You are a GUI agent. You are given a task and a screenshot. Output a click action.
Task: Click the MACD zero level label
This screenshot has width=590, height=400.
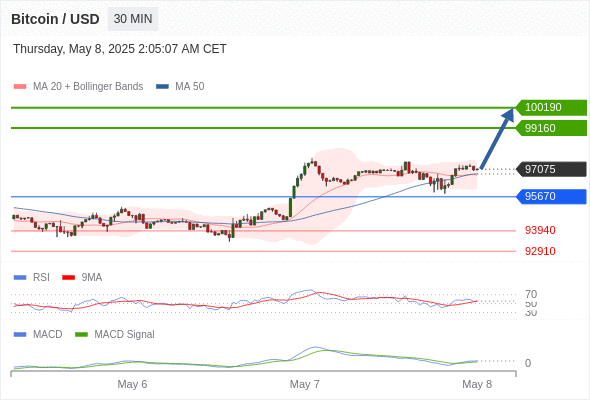coord(528,363)
